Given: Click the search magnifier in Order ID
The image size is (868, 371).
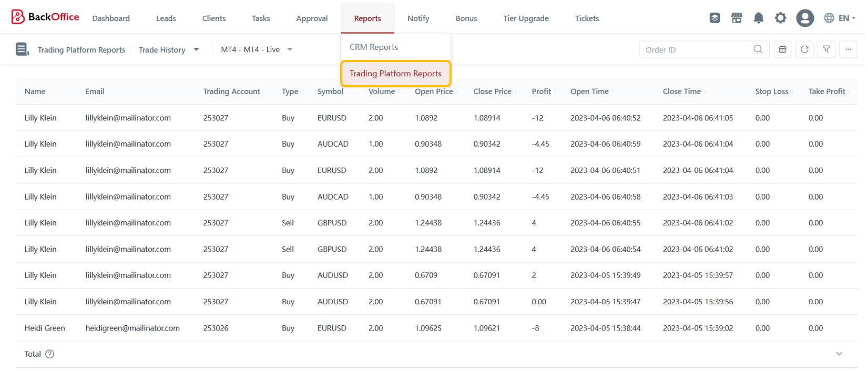Looking at the screenshot, I should coord(758,49).
